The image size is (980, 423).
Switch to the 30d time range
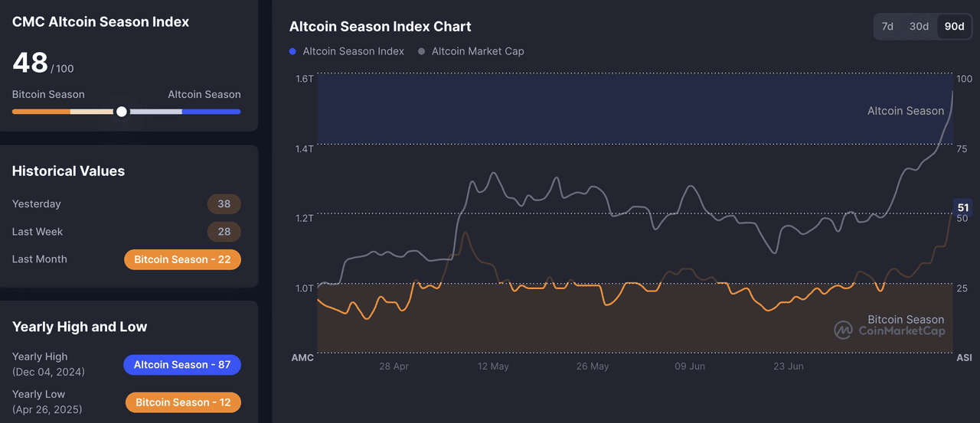coord(919,26)
